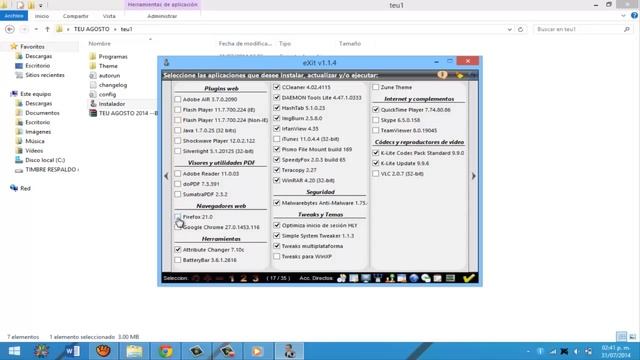Screen dimensions: 640x360
Task: Choose selection preset 2 in eXit
Action: 243,278
